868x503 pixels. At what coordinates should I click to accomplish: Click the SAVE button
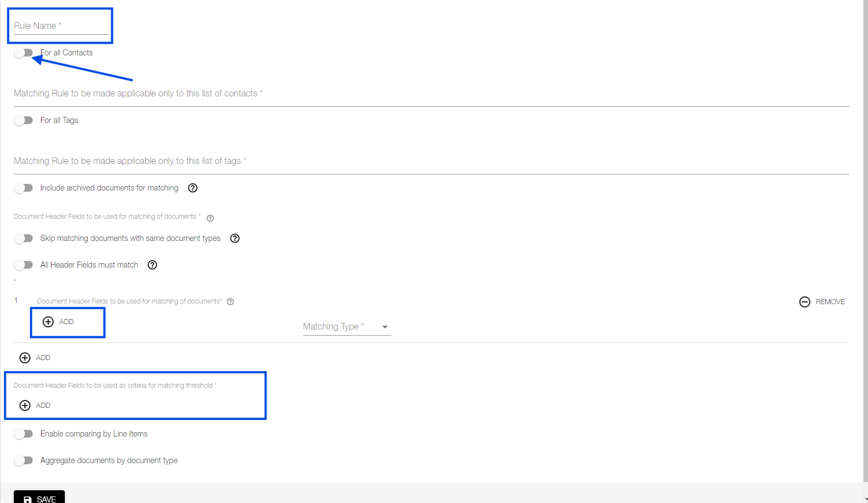pos(39,497)
